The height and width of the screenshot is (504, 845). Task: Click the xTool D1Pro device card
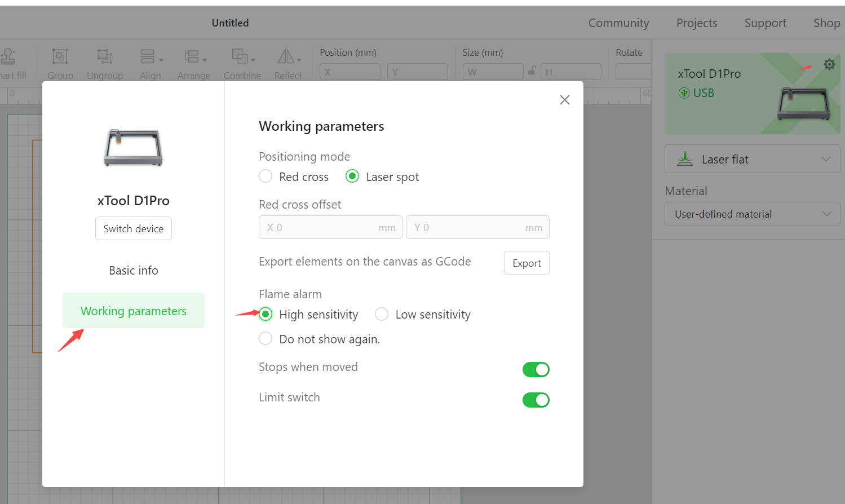[752, 94]
